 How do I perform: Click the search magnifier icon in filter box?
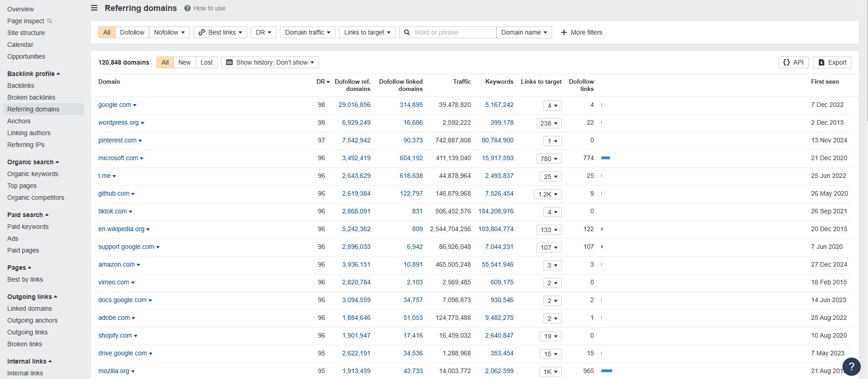coord(407,32)
